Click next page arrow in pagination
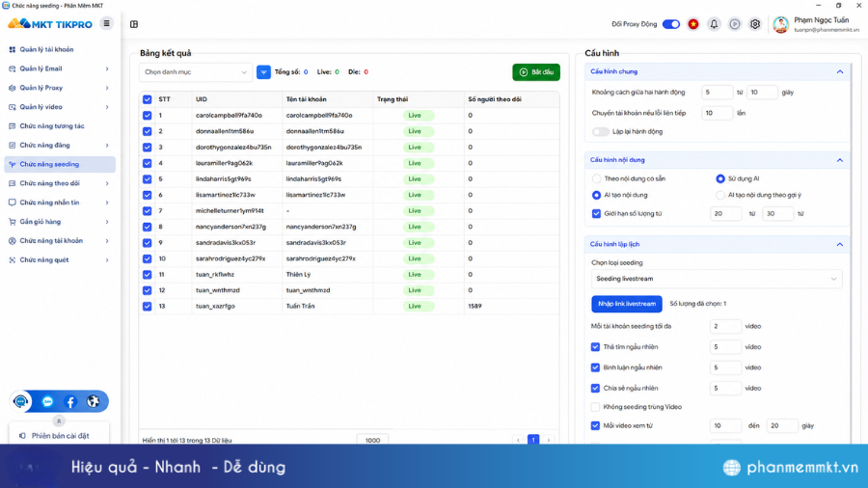The image size is (868, 488). coord(549,441)
